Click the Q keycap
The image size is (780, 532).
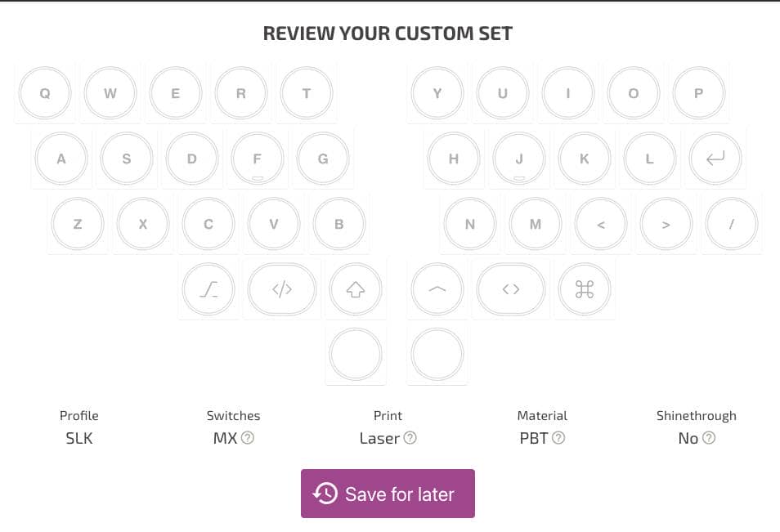[45, 93]
